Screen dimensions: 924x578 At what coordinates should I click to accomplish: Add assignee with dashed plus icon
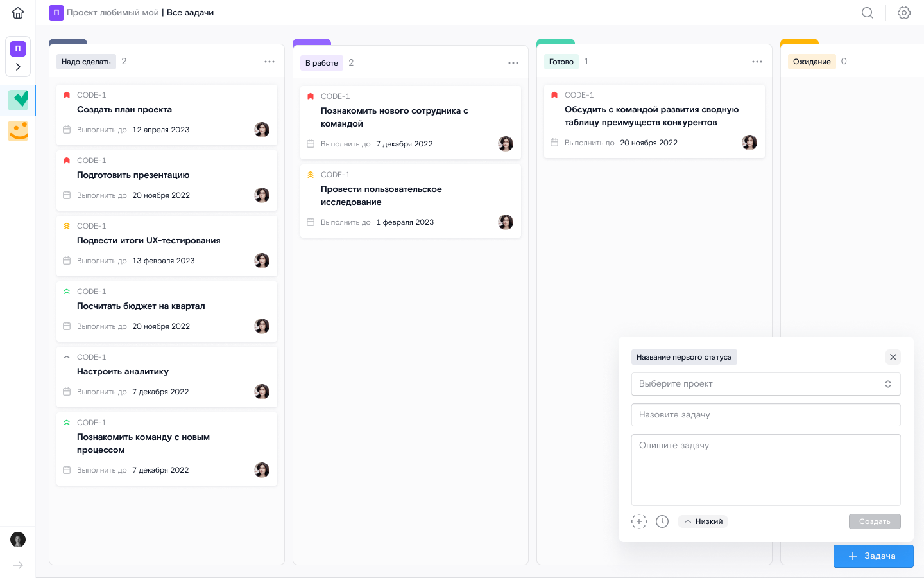639,521
